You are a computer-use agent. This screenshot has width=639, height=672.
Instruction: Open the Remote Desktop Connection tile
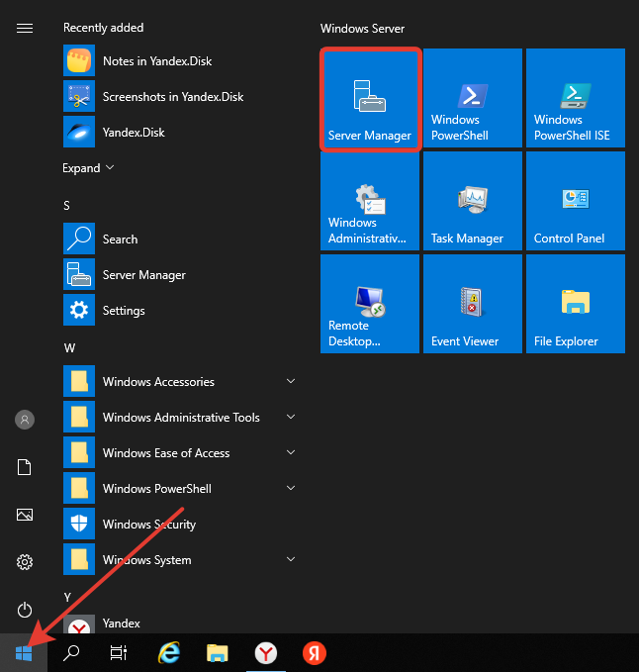pos(370,304)
